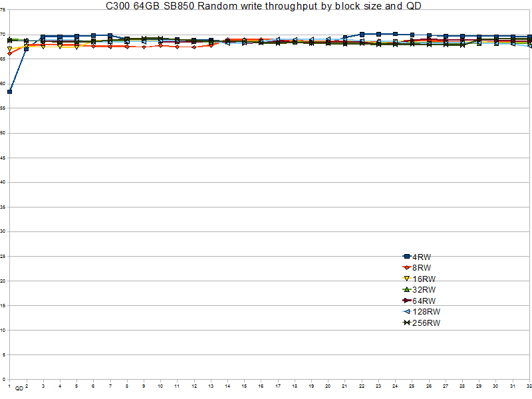The width and height of the screenshot is (532, 399).
Task: Select the 8RW orange diamond at QD 12
Action: [194, 47]
